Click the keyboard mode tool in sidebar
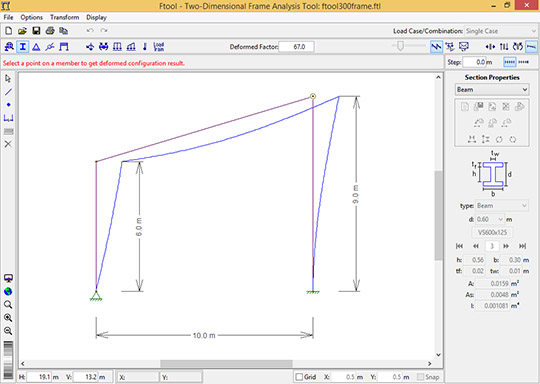The image size is (540, 384). coord(8,131)
